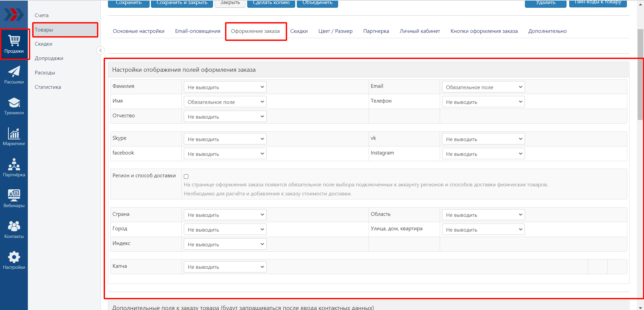Click Сделать копию button
This screenshot has height=310, width=644.
(271, 3)
